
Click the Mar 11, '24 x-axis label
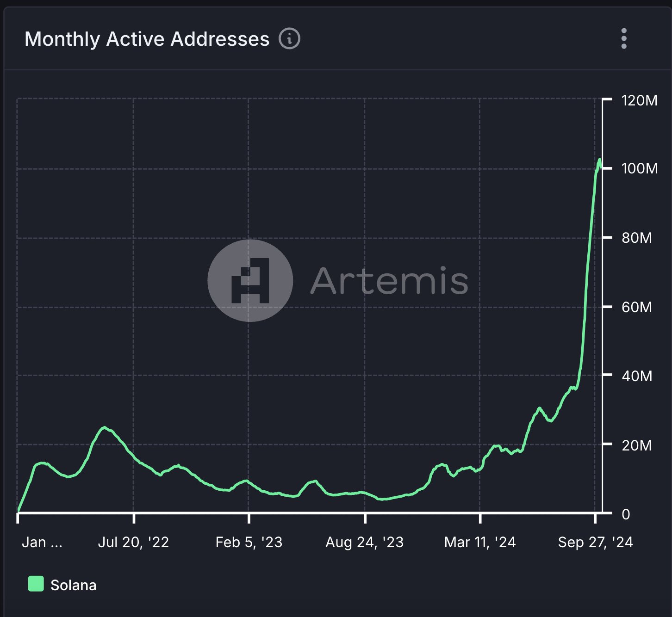(480, 542)
